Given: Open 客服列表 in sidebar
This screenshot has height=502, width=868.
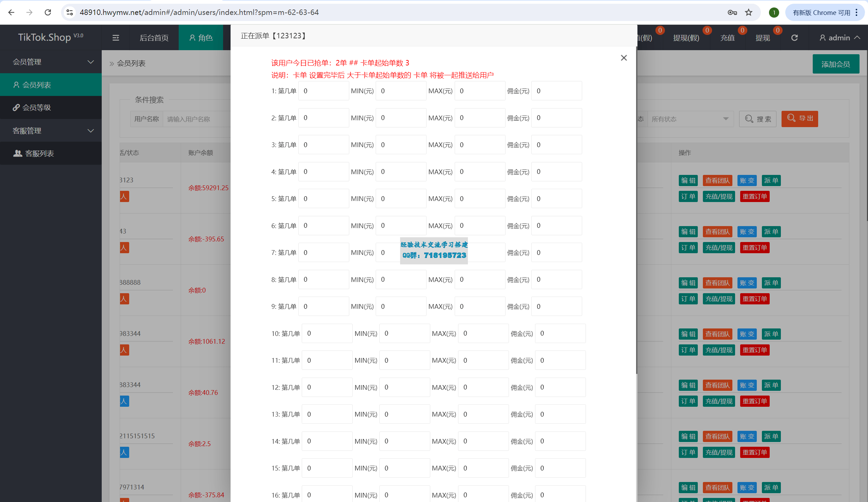Looking at the screenshot, I should click(x=51, y=153).
